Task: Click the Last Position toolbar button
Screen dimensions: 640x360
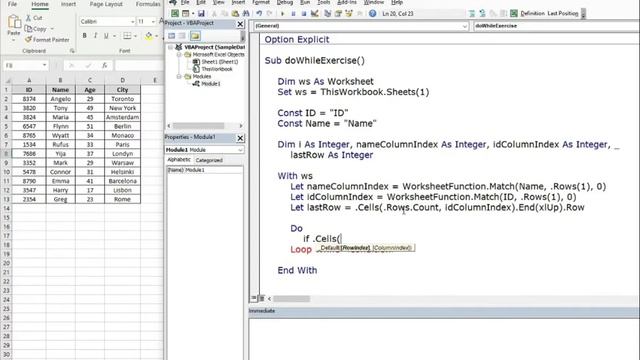Action: [563, 13]
